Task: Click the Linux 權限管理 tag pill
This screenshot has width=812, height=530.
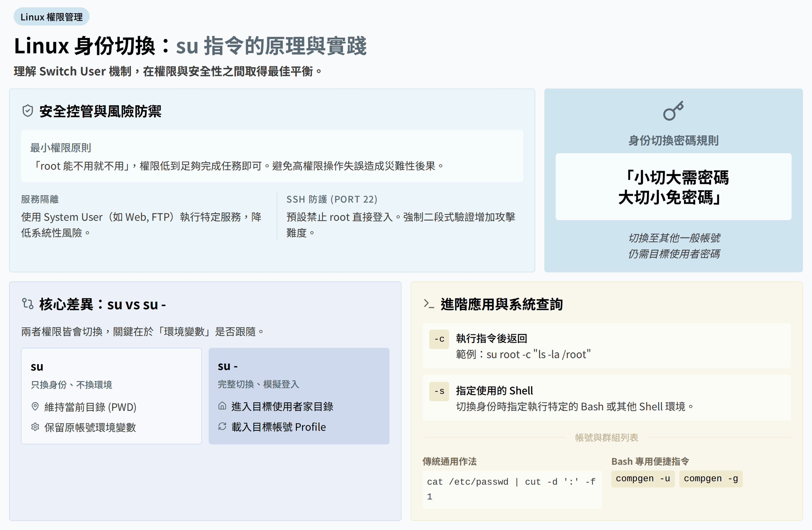Action: pos(52,17)
